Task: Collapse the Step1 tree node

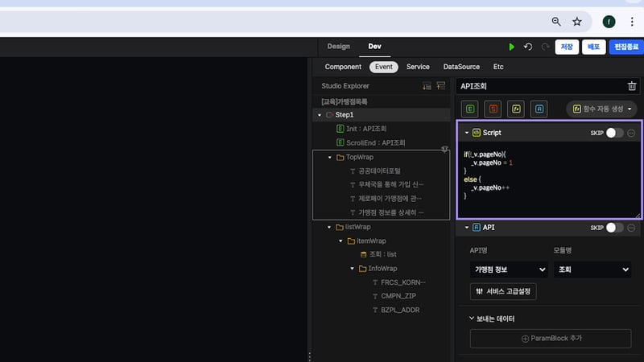Action: pos(320,115)
